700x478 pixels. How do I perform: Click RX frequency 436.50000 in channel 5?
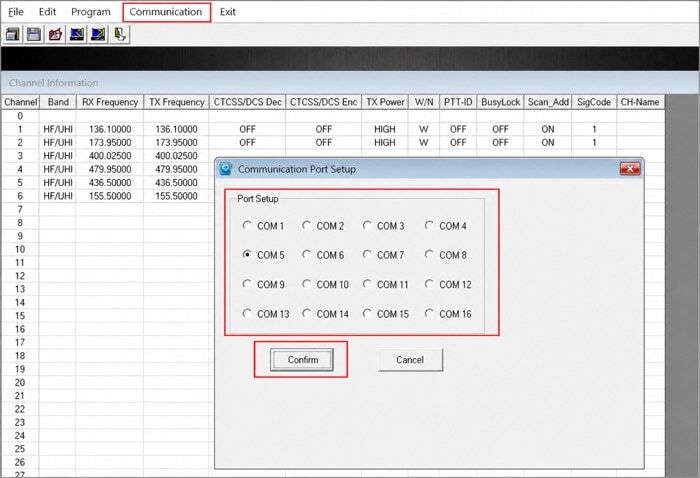point(110,183)
